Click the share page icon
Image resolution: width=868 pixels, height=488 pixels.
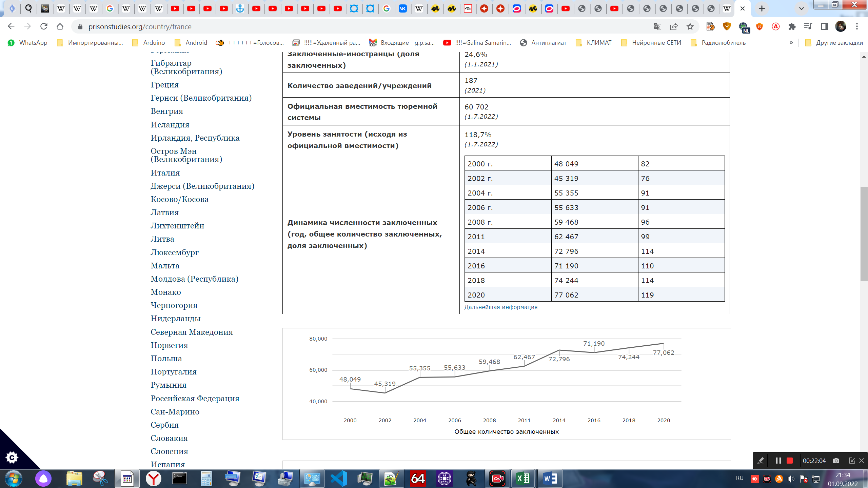coord(674,26)
